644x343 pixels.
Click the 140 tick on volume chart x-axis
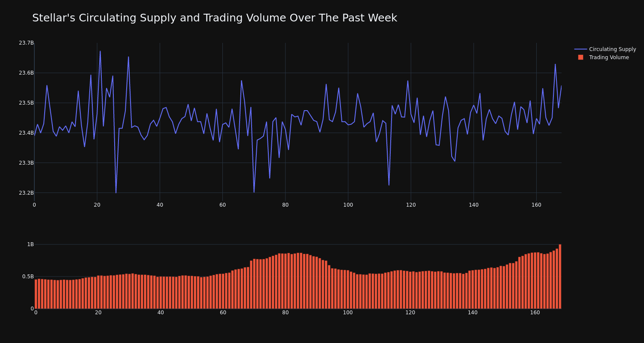473,313
